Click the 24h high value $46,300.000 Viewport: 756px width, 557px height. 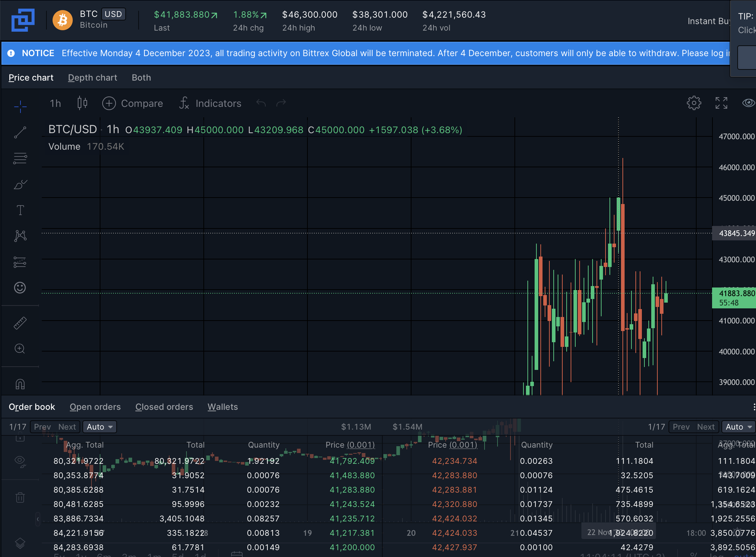coord(310,14)
